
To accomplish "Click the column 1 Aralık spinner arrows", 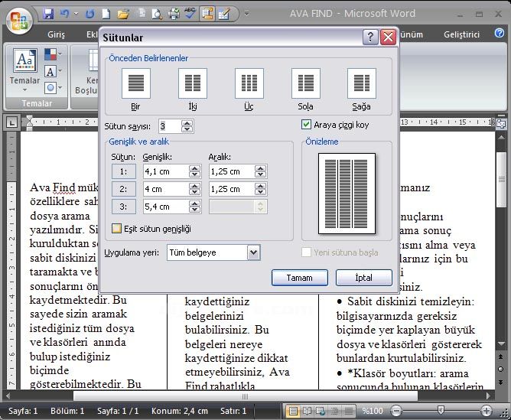I will pos(260,171).
